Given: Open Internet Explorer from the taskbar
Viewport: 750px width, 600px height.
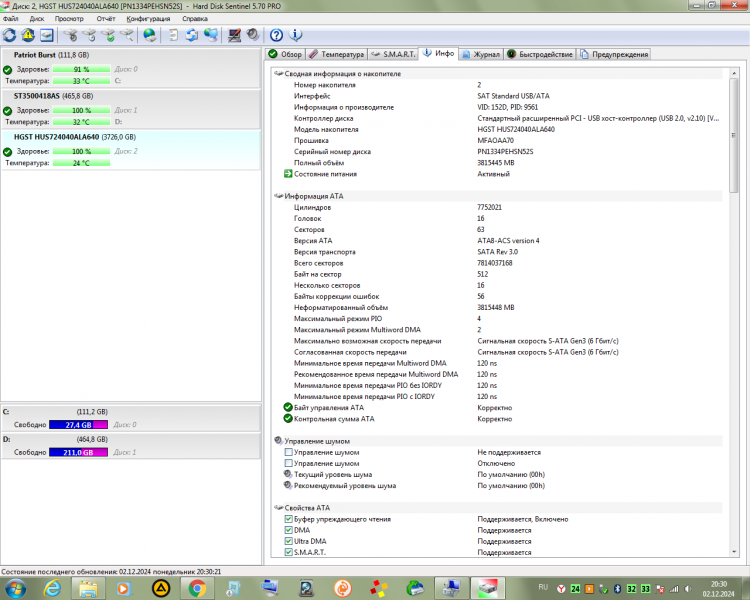Looking at the screenshot, I should click(x=52, y=588).
